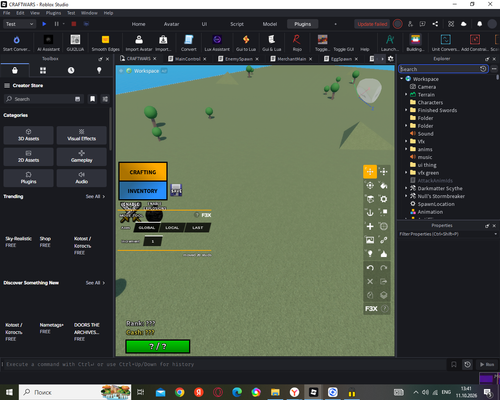Select the F3X Lighting bulb tool
Viewport: 500px width, 400px height.
370,254
